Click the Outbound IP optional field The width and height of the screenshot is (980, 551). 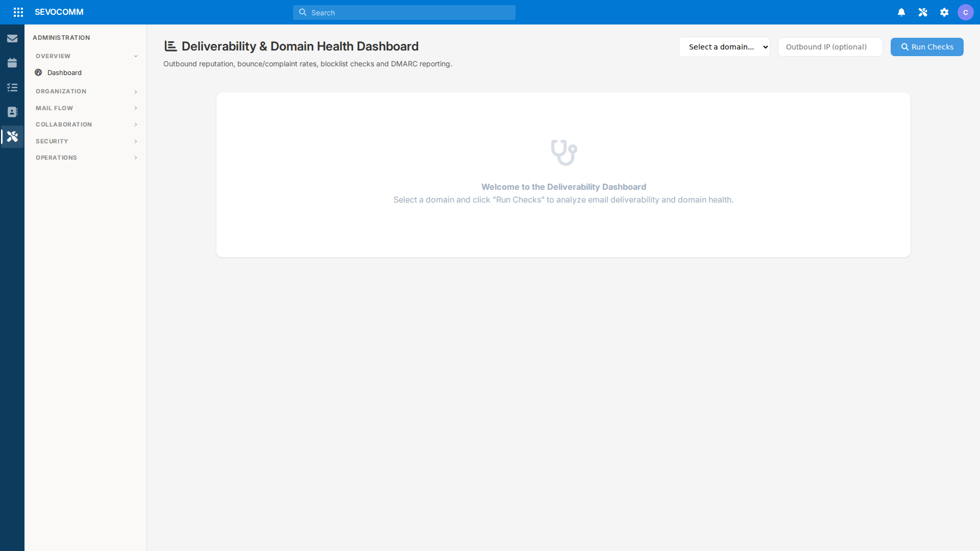tap(830, 46)
